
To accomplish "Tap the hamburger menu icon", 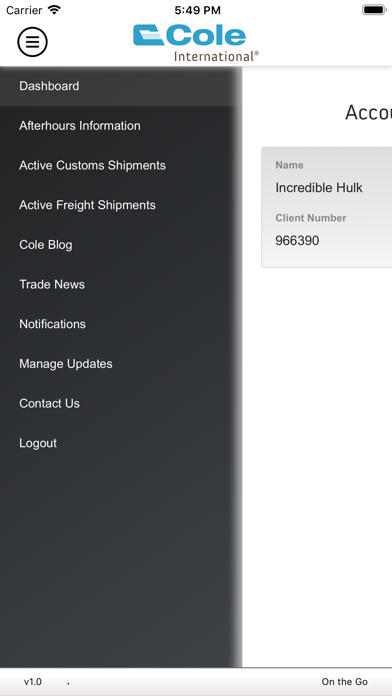I will [32, 42].
